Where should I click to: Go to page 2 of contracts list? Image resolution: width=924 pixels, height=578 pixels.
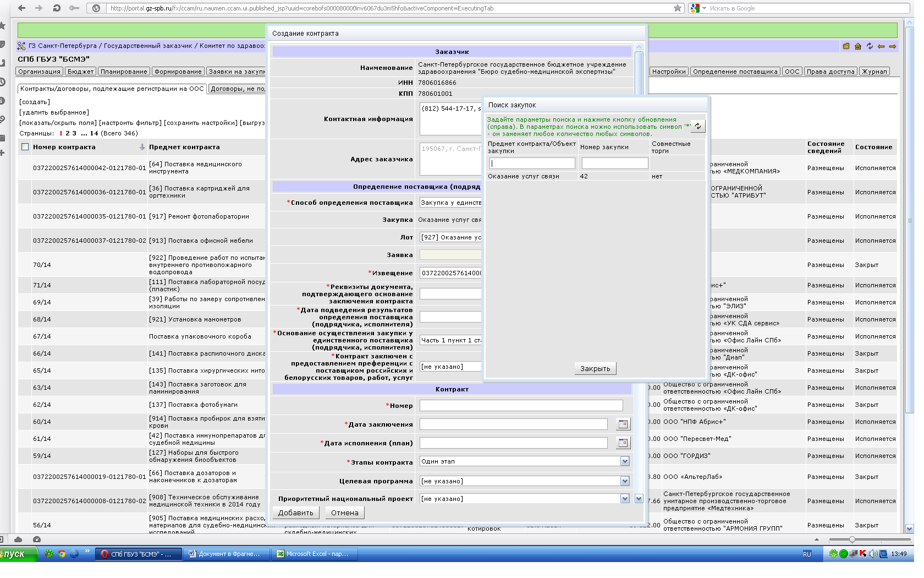(67, 133)
